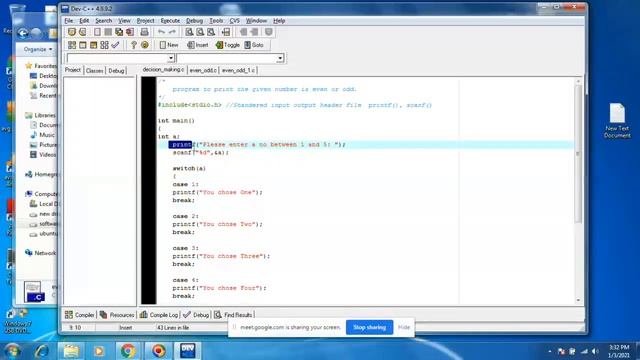
Task: Open the Compiler bottom tab
Action: tap(80, 315)
